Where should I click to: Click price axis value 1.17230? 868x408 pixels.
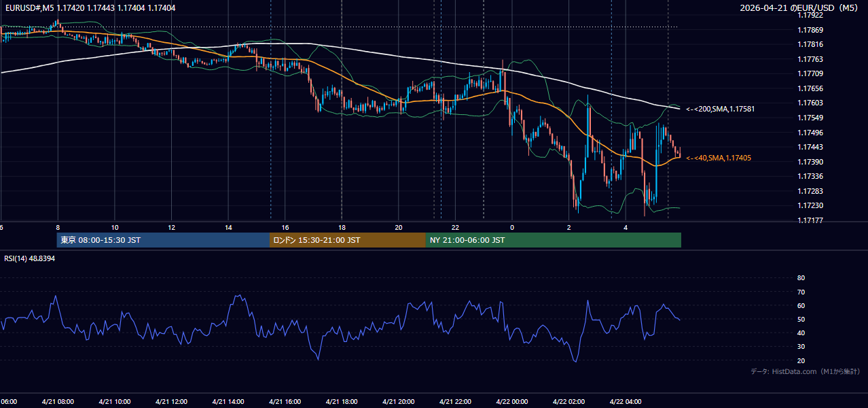pos(810,205)
